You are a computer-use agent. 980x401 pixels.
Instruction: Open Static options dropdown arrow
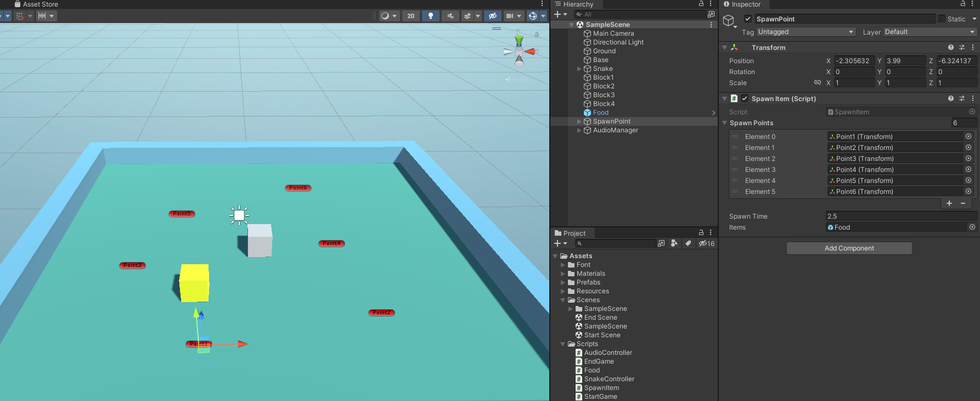[x=975, y=19]
